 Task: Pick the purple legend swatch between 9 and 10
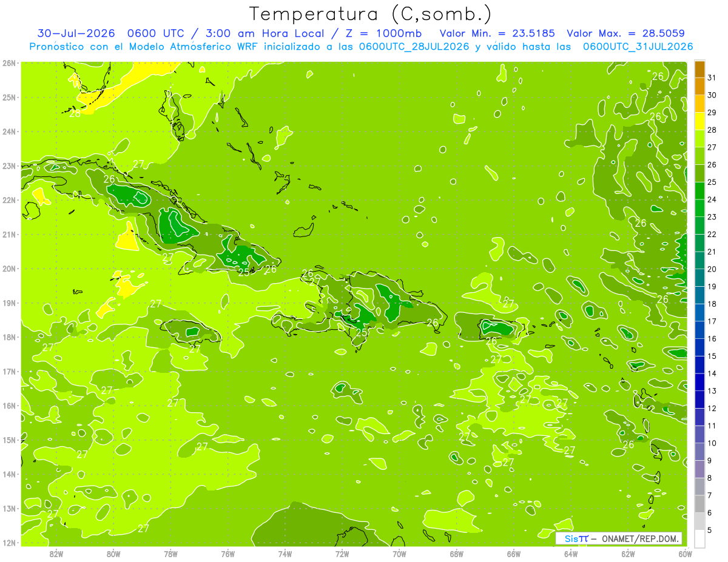(x=699, y=452)
